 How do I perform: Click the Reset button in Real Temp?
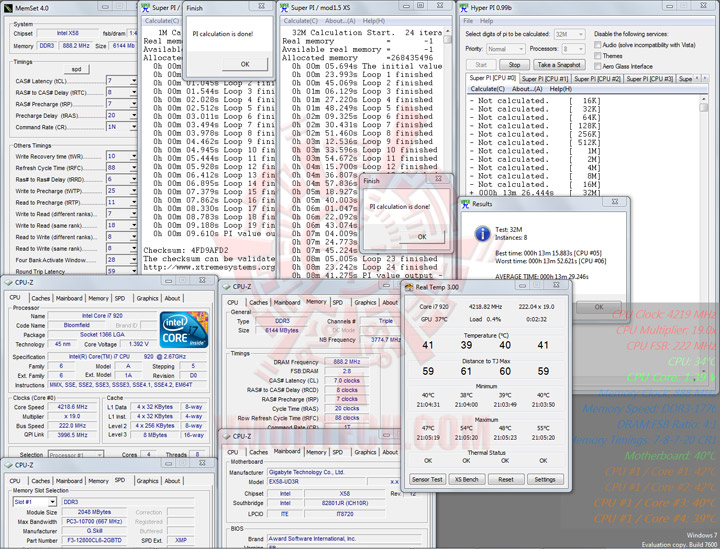[506, 479]
